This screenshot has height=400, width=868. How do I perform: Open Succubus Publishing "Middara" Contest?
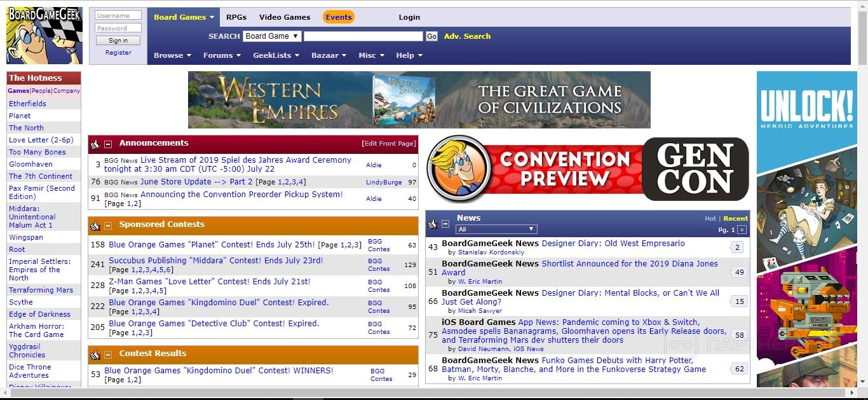click(216, 261)
